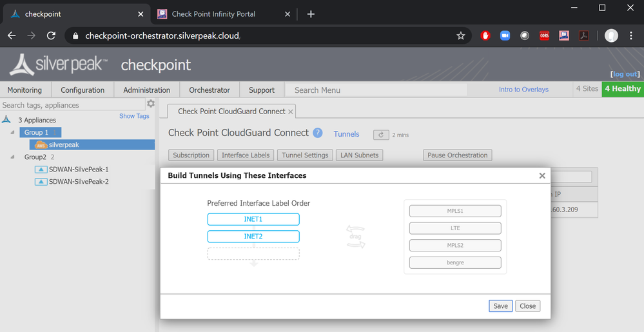The width and height of the screenshot is (644, 332).
Task: Click the CORS extension icon
Action: (x=544, y=35)
